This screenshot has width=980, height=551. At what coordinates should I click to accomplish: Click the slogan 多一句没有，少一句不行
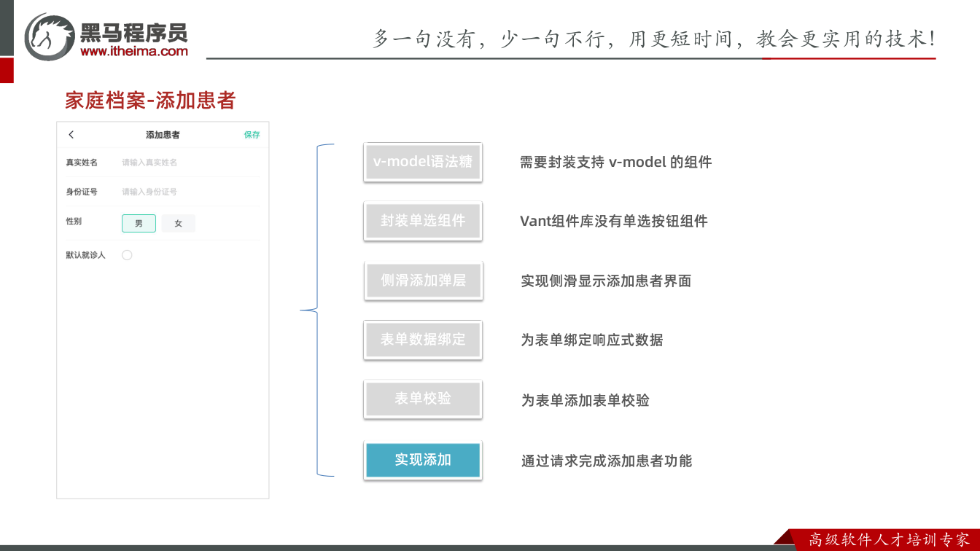pos(492,39)
